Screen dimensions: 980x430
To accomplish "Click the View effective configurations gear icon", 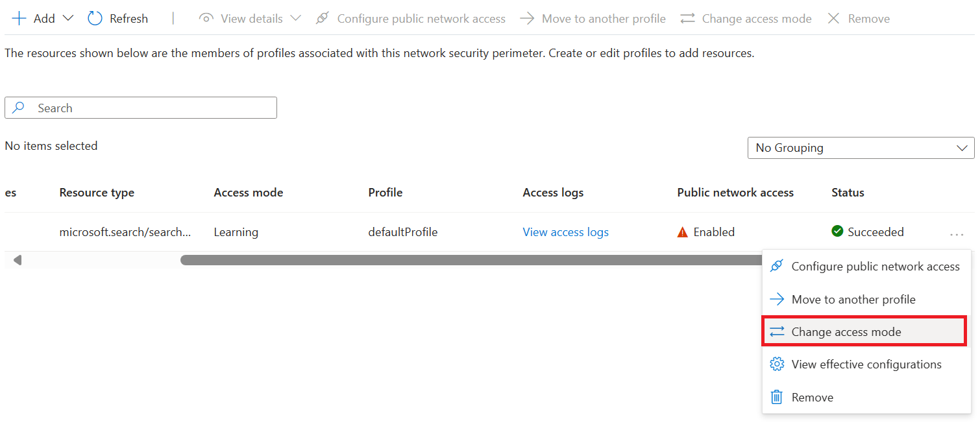I will pyautogui.click(x=777, y=364).
